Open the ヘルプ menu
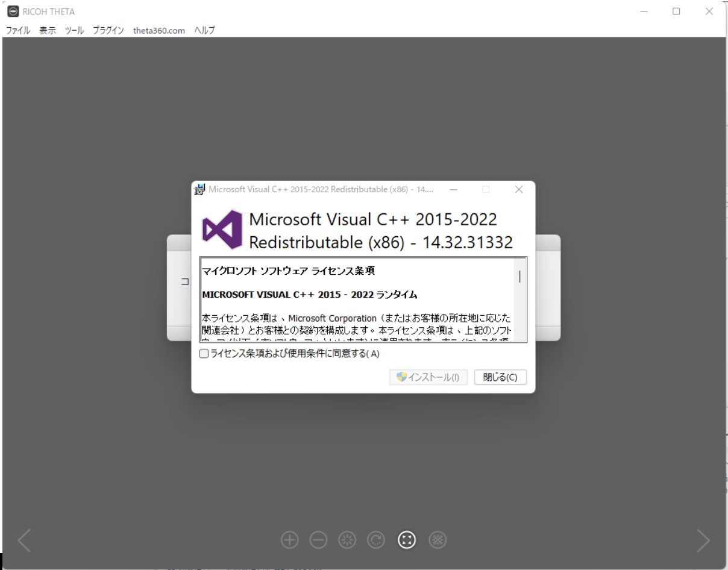 204,30
